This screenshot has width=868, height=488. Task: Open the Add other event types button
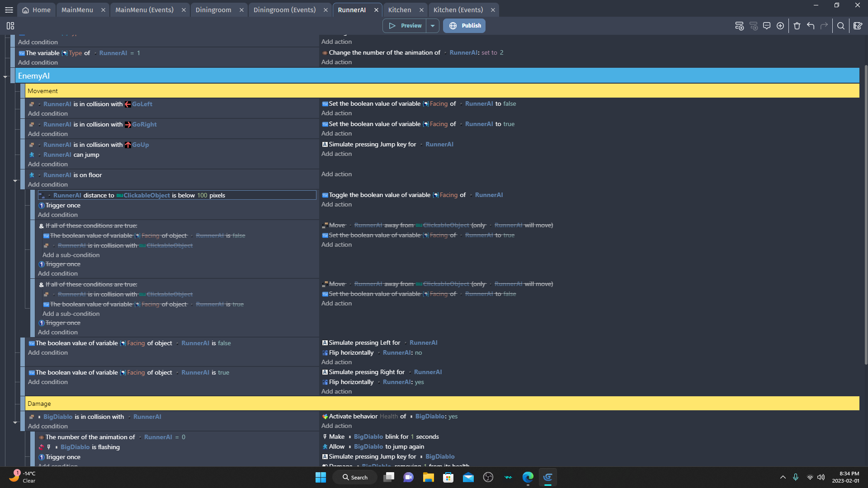coord(780,26)
